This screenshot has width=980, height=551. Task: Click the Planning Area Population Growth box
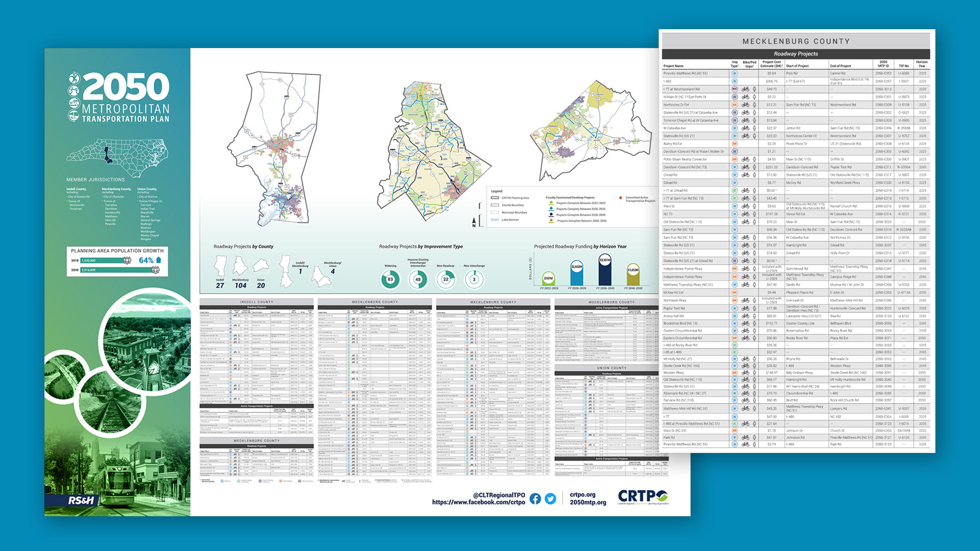(117, 261)
